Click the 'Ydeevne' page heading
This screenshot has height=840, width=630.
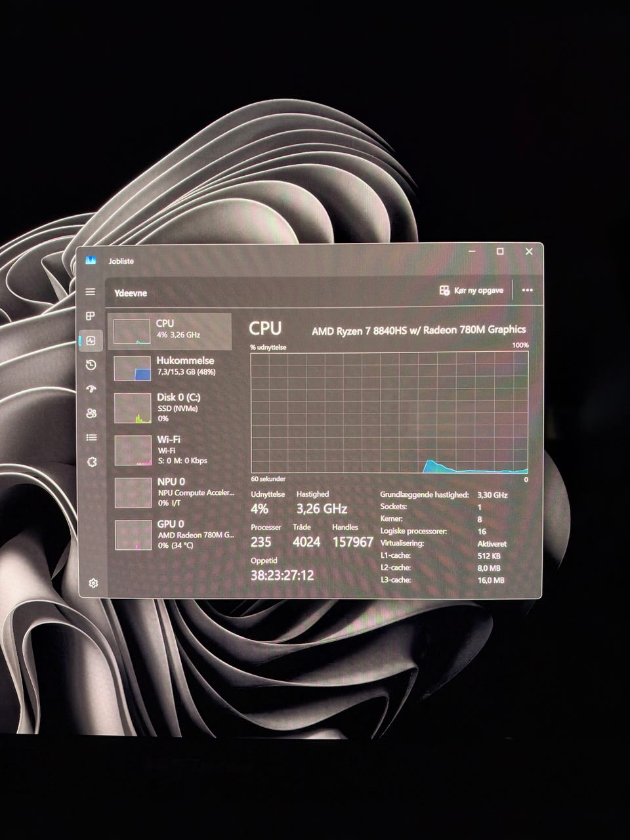click(x=131, y=293)
